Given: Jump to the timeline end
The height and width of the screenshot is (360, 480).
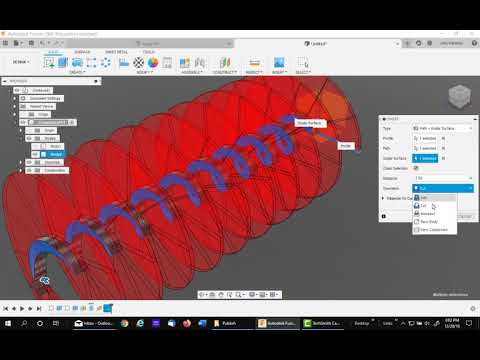Looking at the screenshot, I should pyautogui.click(x=39, y=309).
